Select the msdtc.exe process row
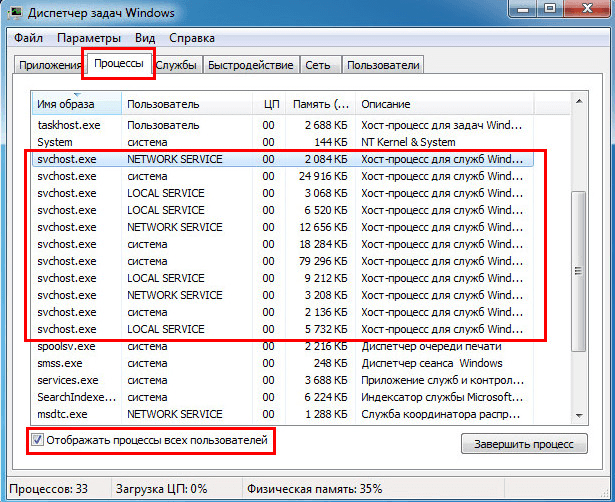 click(282, 414)
